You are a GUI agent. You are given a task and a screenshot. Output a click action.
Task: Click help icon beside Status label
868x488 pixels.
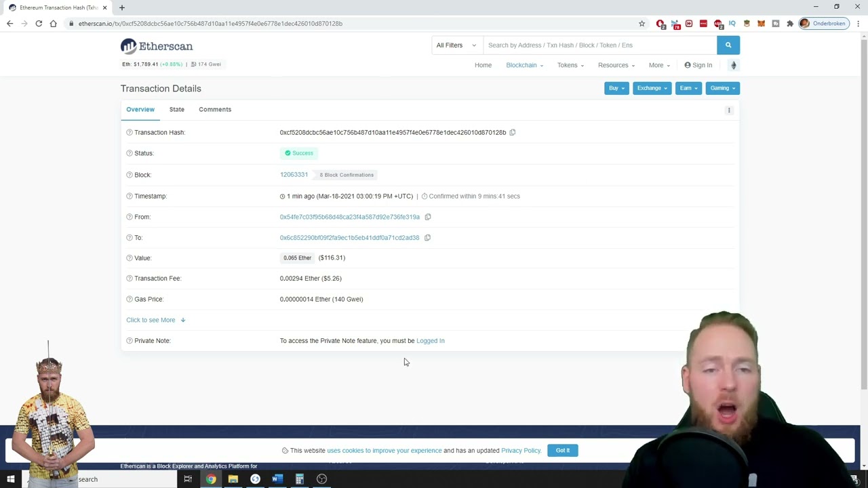coord(129,153)
